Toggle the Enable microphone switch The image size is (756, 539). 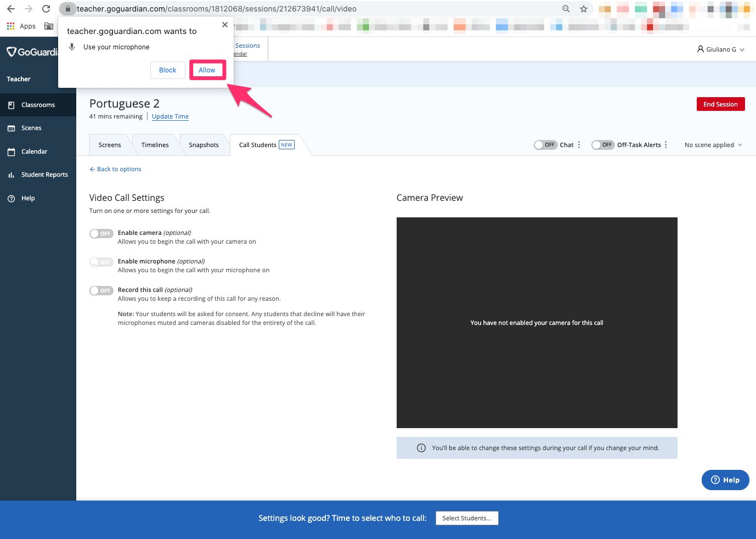tap(101, 262)
